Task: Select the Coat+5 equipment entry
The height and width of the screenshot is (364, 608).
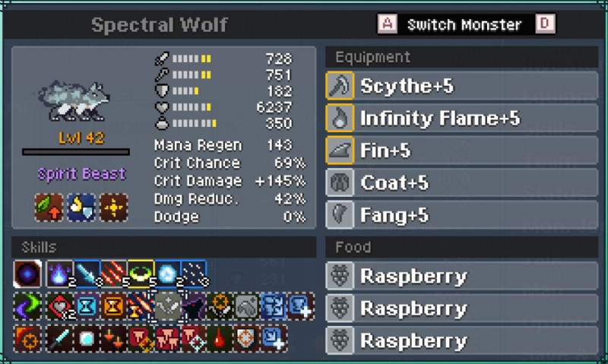Action: (x=462, y=182)
